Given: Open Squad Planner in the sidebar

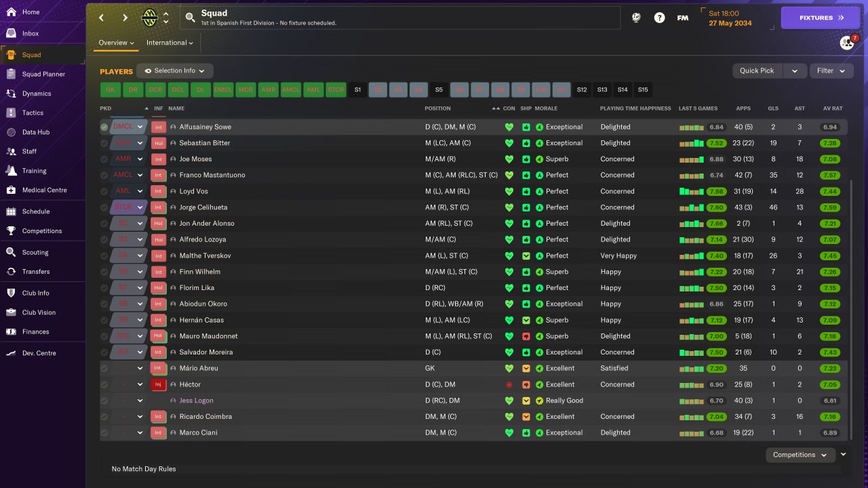Looking at the screenshot, I should pos(43,74).
